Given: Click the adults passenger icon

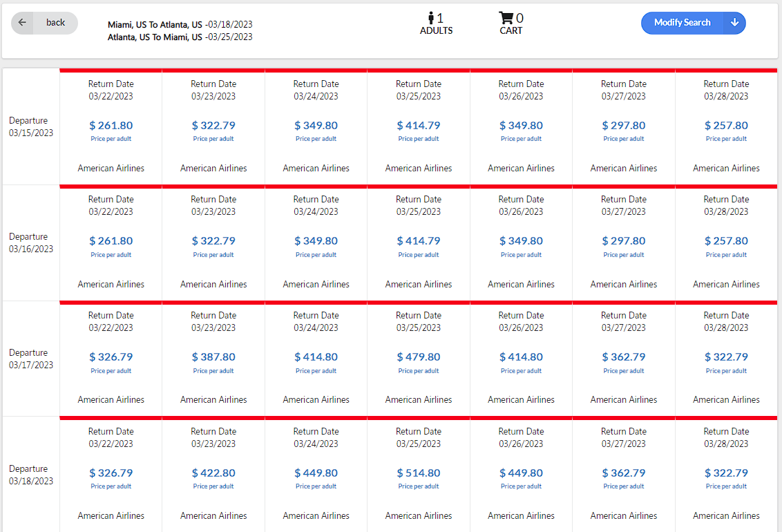Looking at the screenshot, I should (x=431, y=18).
